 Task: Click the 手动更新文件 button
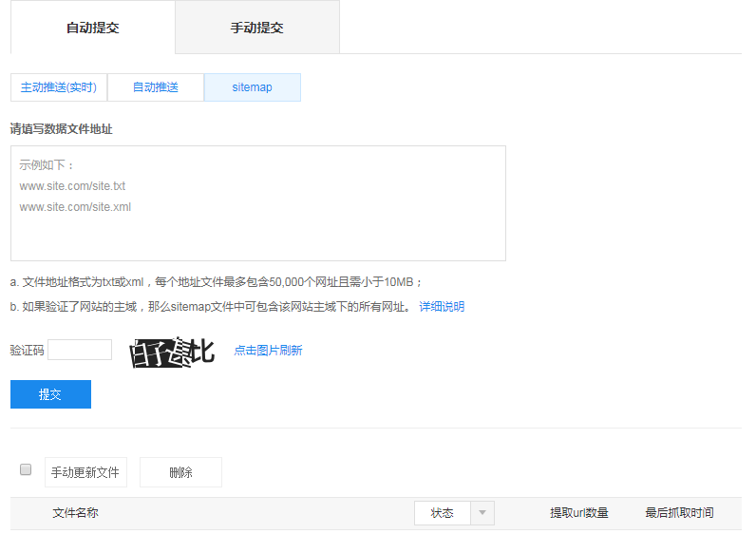pos(85,472)
